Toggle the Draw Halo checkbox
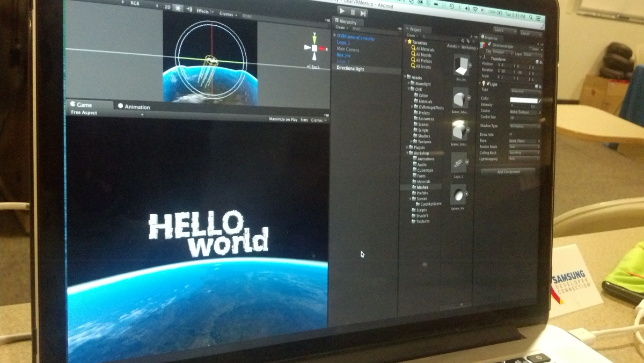This screenshot has height=363, width=644. coord(510,134)
